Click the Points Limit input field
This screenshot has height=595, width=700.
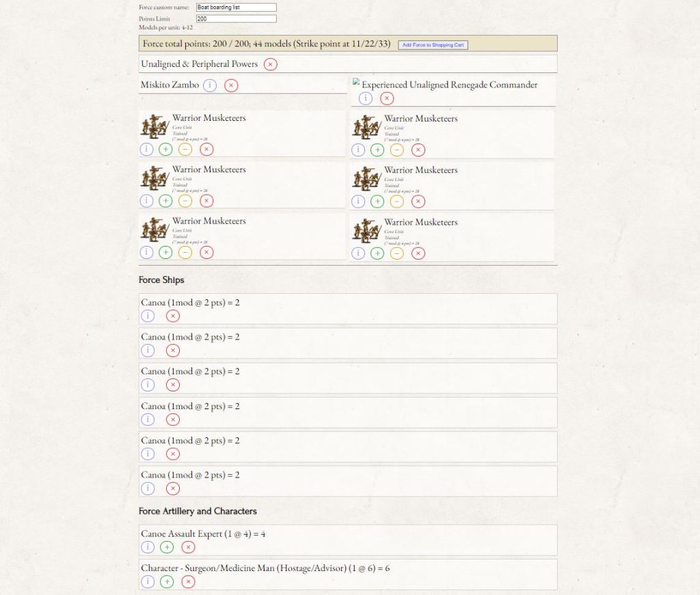coord(236,19)
